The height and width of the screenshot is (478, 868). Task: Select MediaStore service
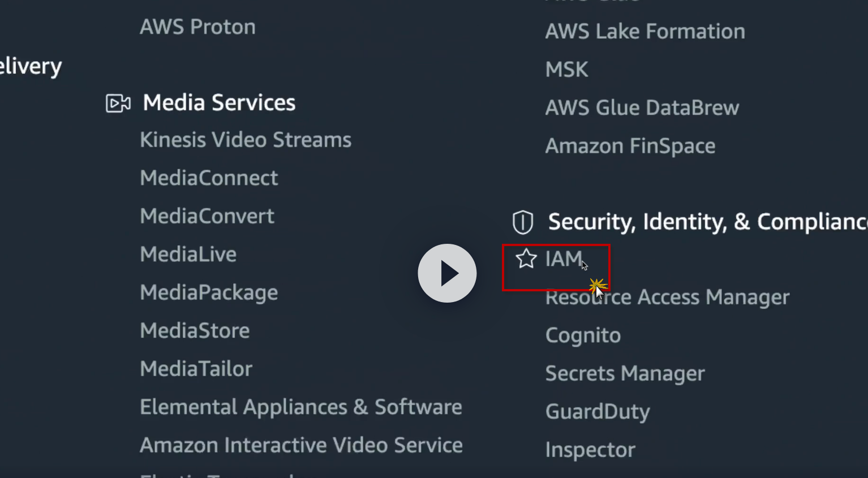click(195, 331)
